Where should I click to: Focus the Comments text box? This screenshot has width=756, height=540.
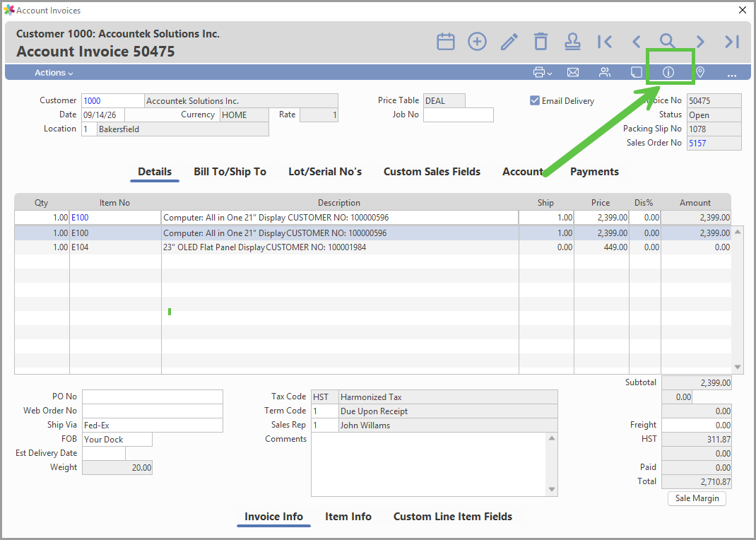[x=430, y=464]
